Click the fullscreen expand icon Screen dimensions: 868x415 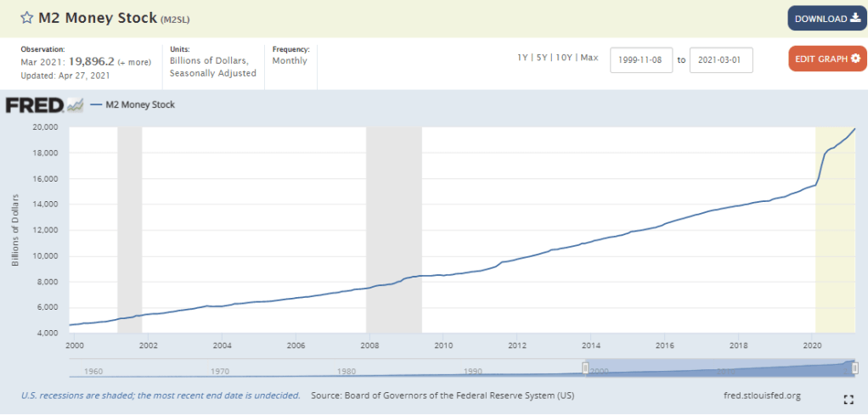848,399
